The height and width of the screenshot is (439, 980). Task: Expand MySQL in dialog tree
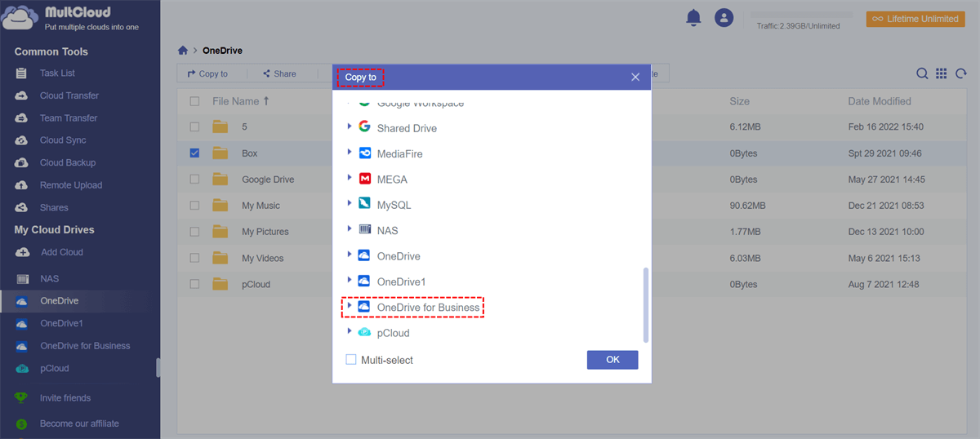[x=350, y=202]
